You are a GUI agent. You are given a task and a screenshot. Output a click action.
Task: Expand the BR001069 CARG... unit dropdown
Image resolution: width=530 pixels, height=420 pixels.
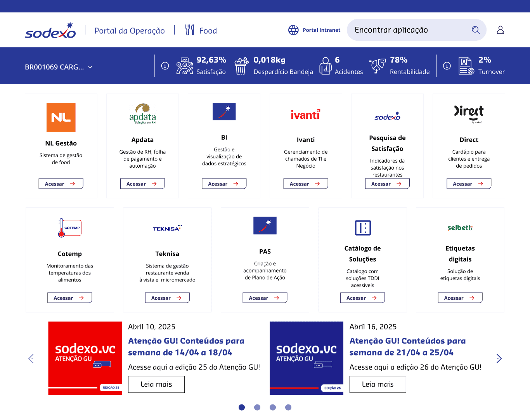[59, 67]
